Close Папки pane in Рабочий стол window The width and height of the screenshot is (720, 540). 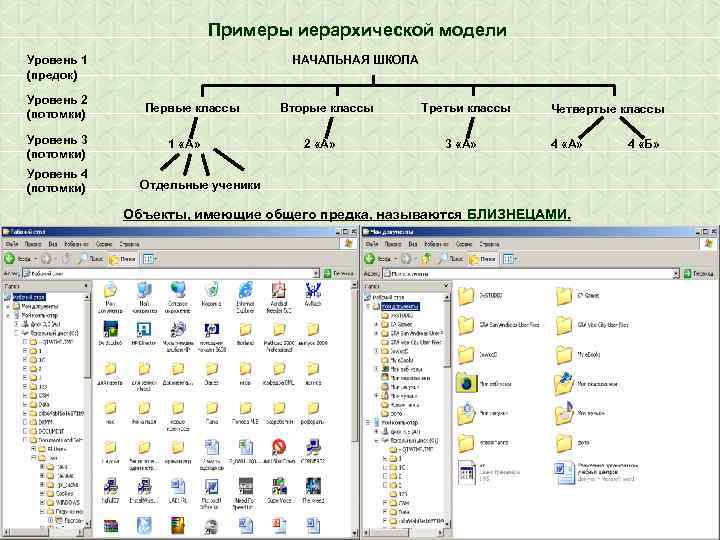point(85,286)
